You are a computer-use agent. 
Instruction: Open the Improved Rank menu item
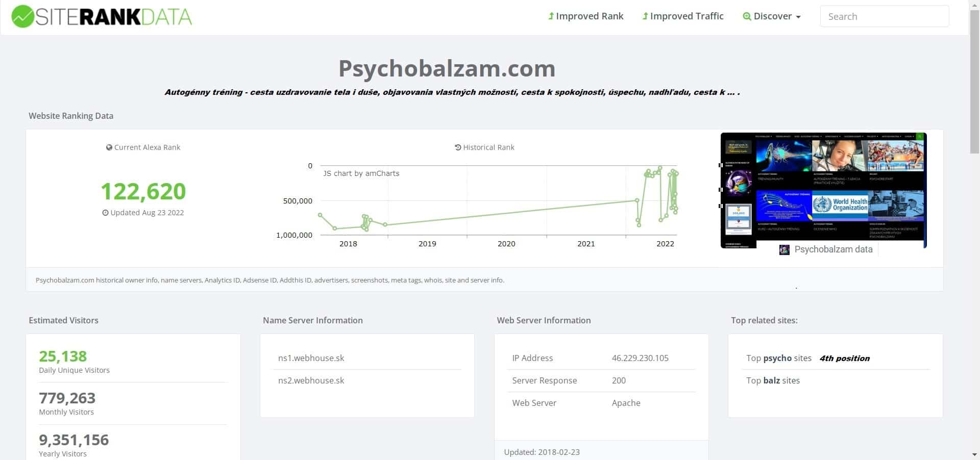(586, 16)
